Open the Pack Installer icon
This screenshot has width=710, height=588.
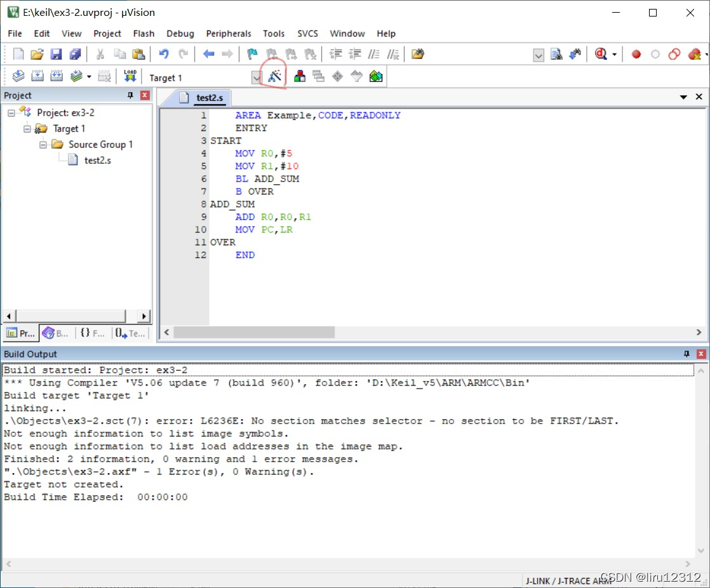[376, 76]
